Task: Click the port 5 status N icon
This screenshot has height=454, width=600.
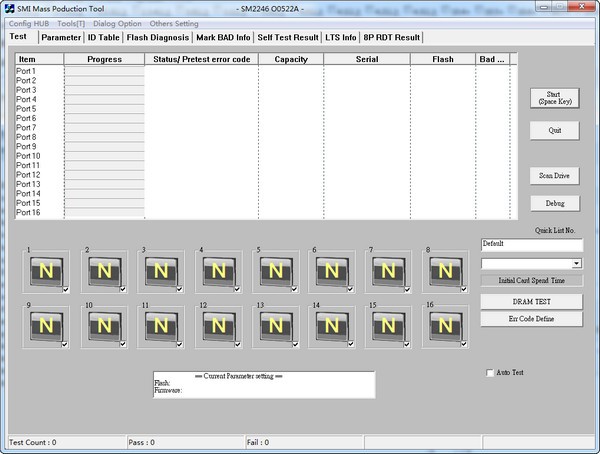Action: [x=276, y=271]
